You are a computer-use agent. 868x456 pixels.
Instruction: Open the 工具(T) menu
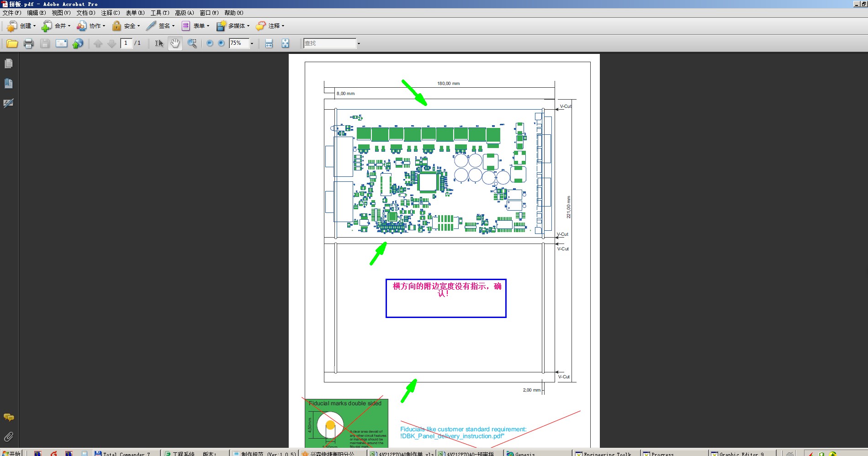click(160, 13)
